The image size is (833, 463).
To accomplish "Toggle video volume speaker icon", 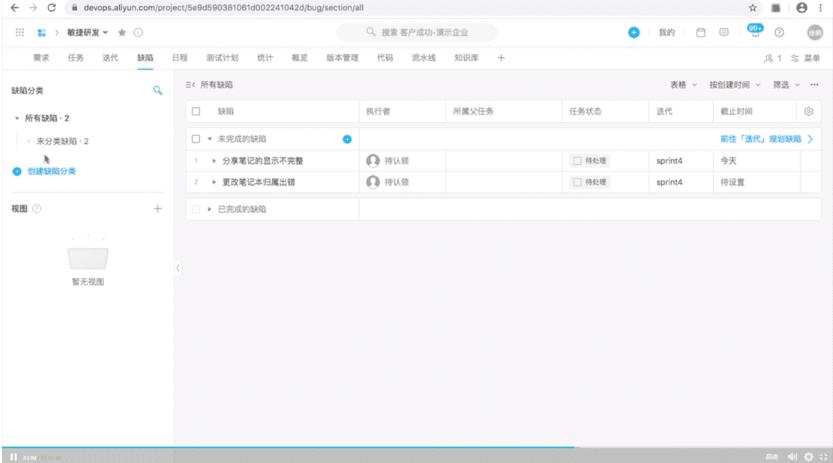I will pyautogui.click(x=792, y=457).
